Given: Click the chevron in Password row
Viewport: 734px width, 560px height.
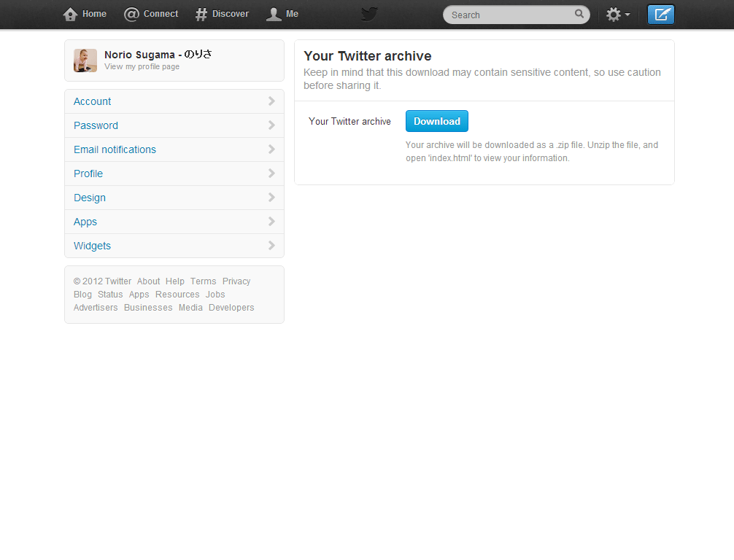Looking at the screenshot, I should point(271,125).
